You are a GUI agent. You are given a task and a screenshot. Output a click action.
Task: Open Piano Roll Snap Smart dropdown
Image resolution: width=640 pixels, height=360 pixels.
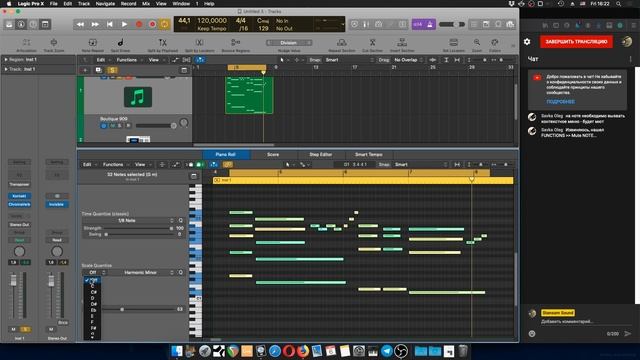pos(420,164)
